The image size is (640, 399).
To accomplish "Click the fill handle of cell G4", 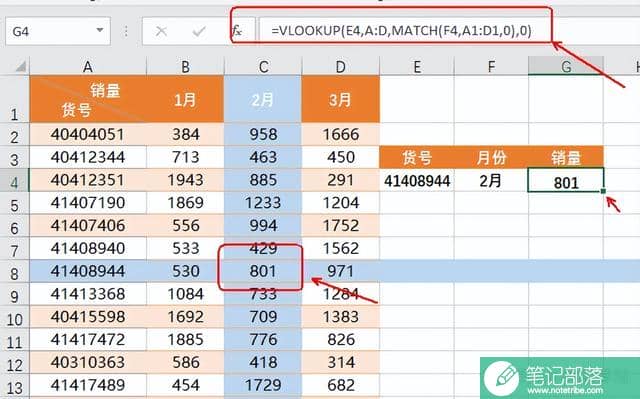I will [x=603, y=191].
